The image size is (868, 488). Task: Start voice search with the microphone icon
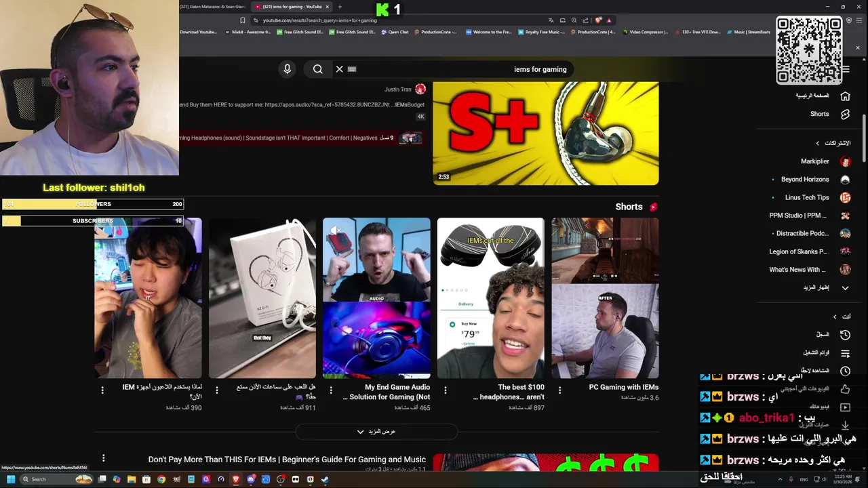(287, 69)
